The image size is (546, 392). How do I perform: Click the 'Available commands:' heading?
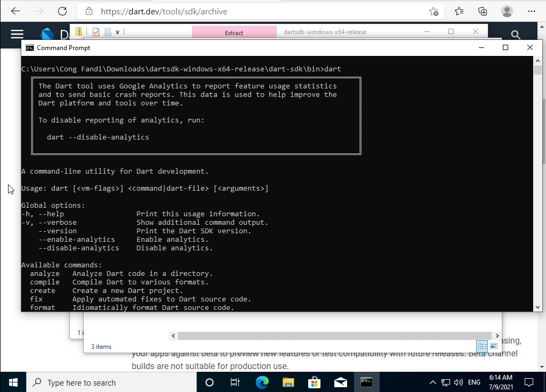[62, 265]
